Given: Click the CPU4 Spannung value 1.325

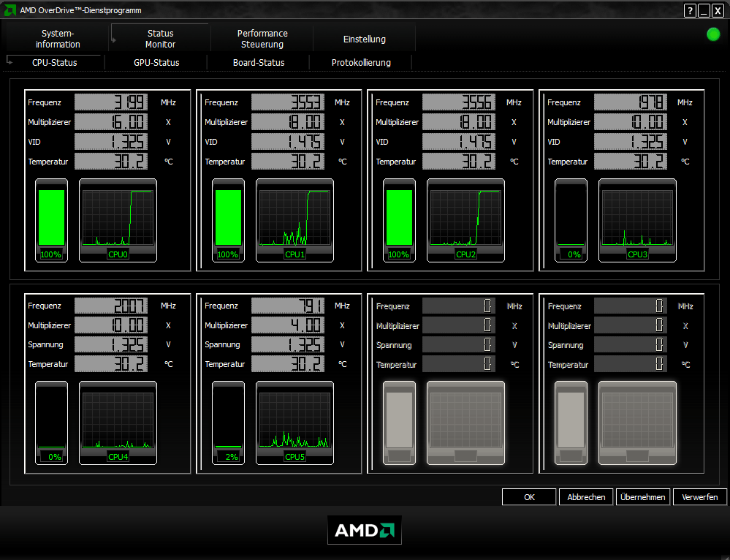Looking at the screenshot, I should point(111,344).
